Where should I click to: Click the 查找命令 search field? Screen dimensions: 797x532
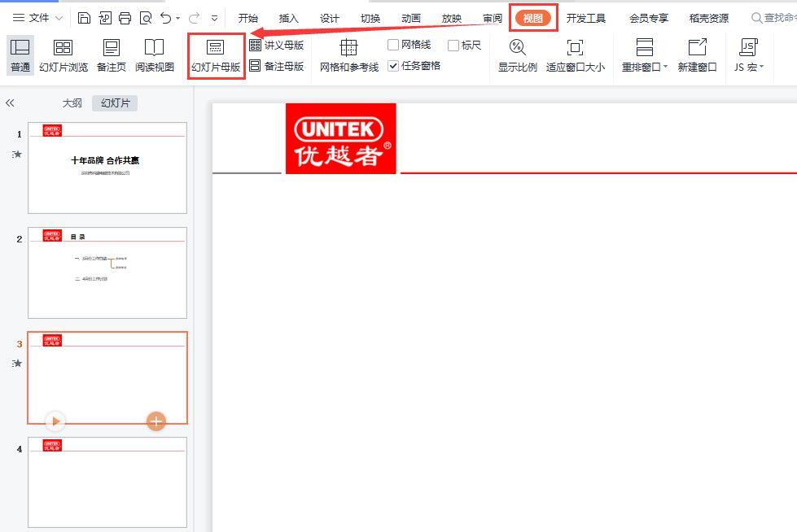(773, 18)
